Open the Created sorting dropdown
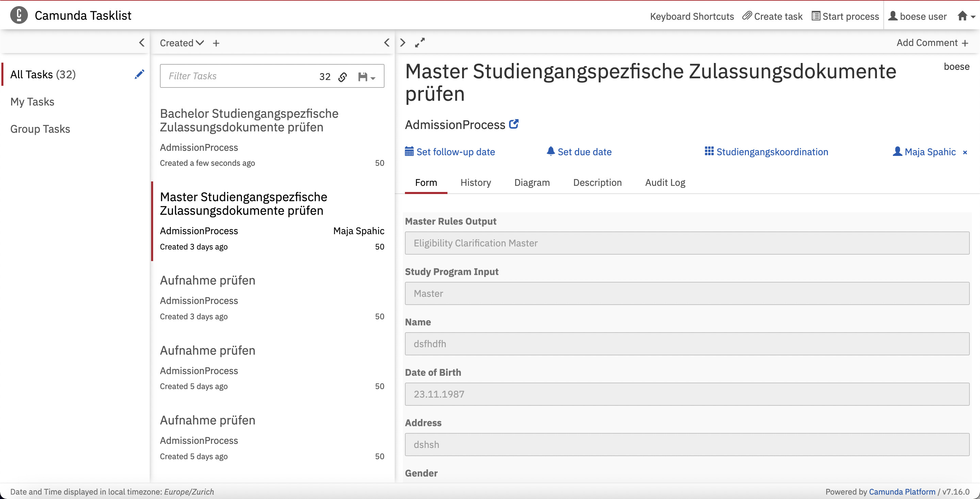This screenshot has height=499, width=980. (181, 42)
